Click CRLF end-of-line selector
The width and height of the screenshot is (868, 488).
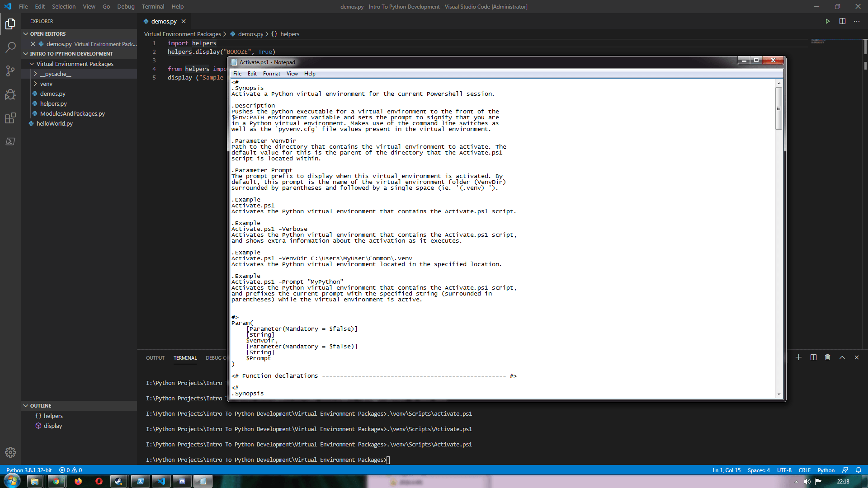[x=804, y=470]
